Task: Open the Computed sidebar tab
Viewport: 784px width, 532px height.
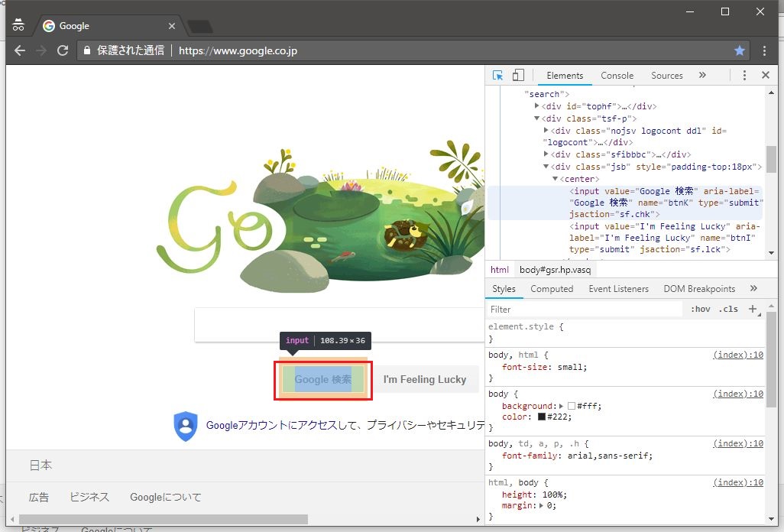Action: click(552, 289)
